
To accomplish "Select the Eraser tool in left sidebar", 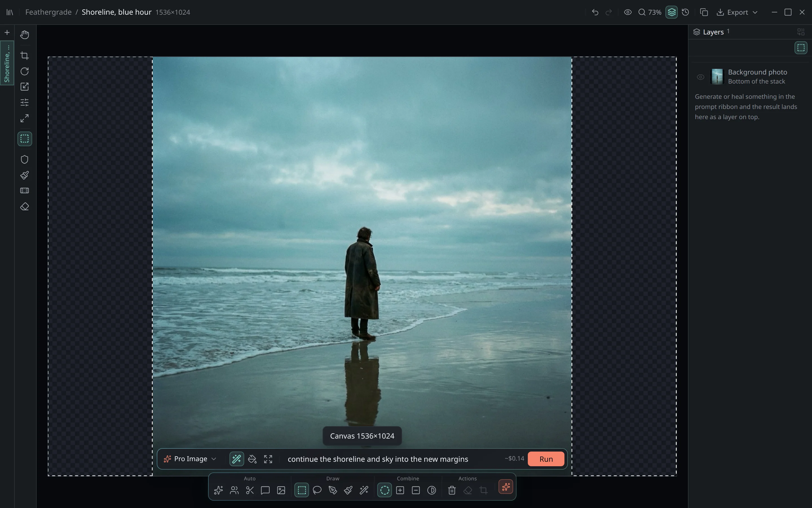I will tap(25, 207).
